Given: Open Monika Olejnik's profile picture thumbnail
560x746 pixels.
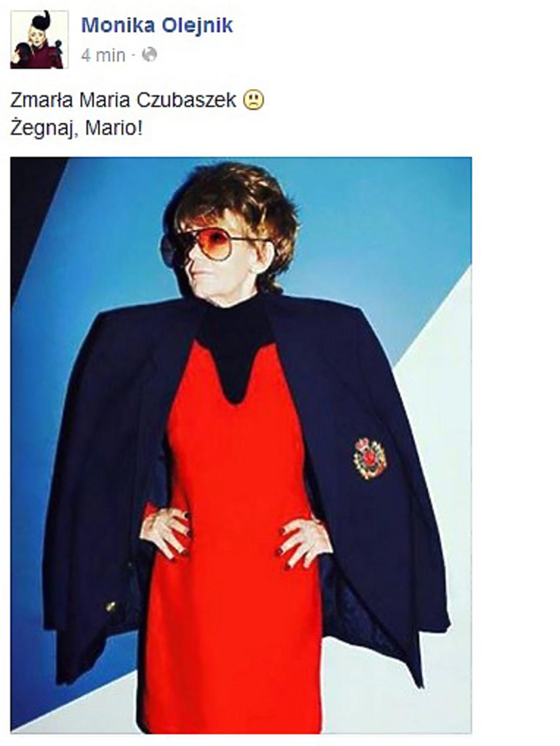Looking at the screenshot, I should (39, 40).
